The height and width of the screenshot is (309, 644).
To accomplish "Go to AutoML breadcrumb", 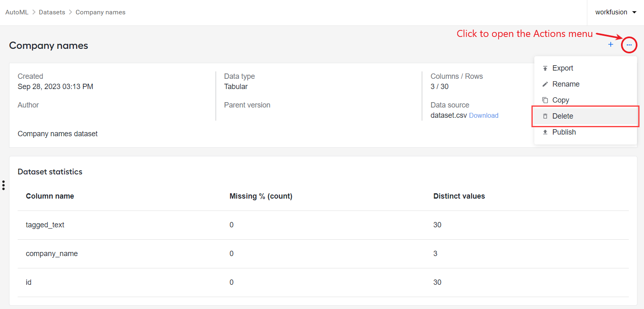I will click(17, 12).
